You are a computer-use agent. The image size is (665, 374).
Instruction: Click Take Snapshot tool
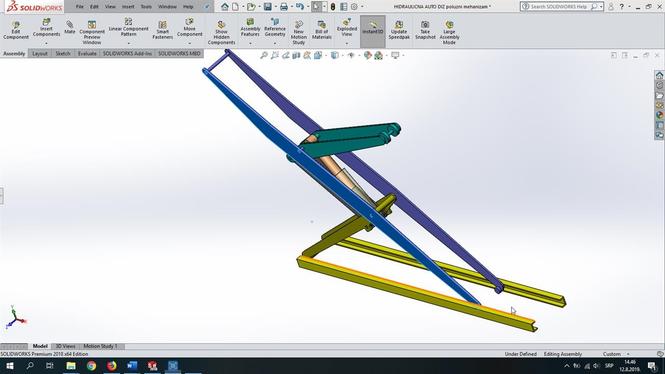pyautogui.click(x=425, y=30)
